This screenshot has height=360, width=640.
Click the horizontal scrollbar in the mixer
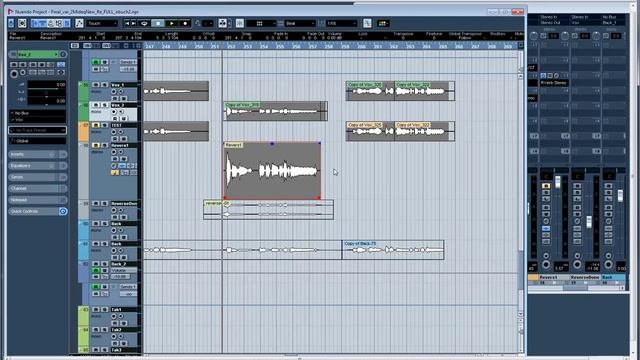(x=576, y=288)
